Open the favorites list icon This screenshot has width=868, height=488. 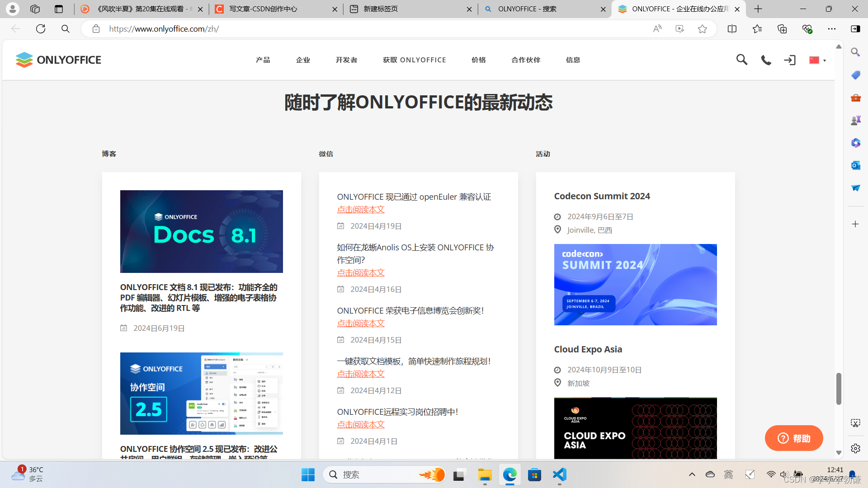pyautogui.click(x=757, y=29)
